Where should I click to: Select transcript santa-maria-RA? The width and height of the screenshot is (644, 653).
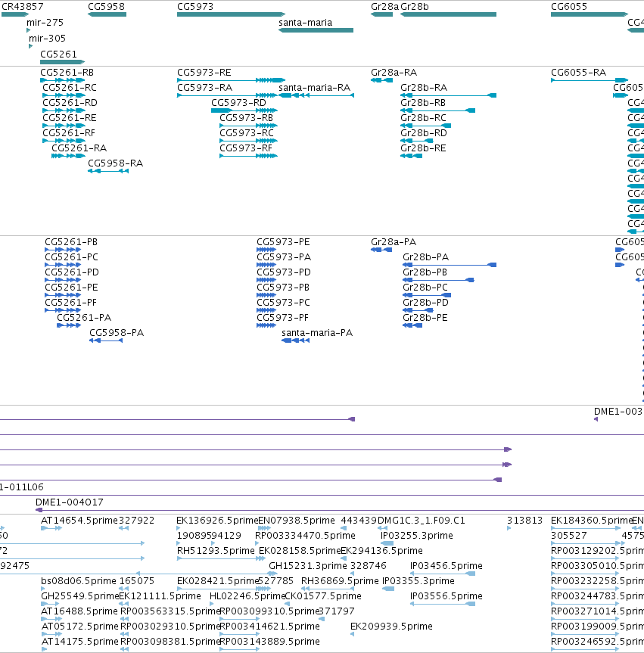[315, 88]
